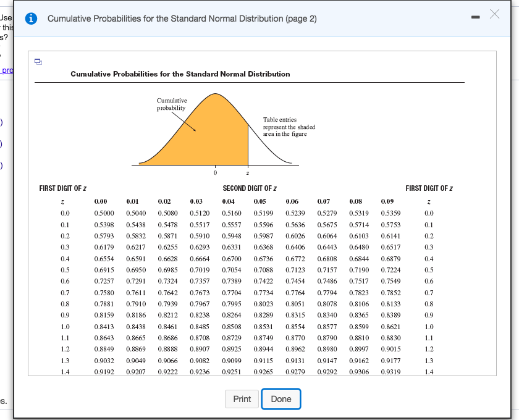Click the z row label 1.4
The height and width of the screenshot is (420, 519).
coord(66,373)
